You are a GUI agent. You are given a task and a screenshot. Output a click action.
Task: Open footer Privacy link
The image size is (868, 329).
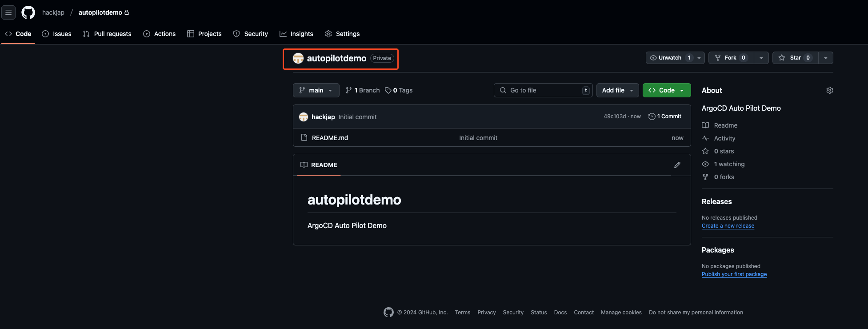[x=487, y=313]
